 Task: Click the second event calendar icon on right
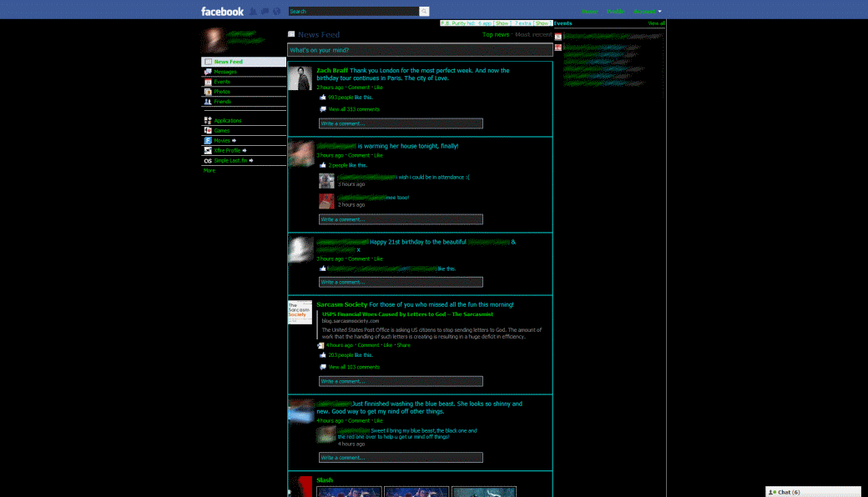coord(558,48)
